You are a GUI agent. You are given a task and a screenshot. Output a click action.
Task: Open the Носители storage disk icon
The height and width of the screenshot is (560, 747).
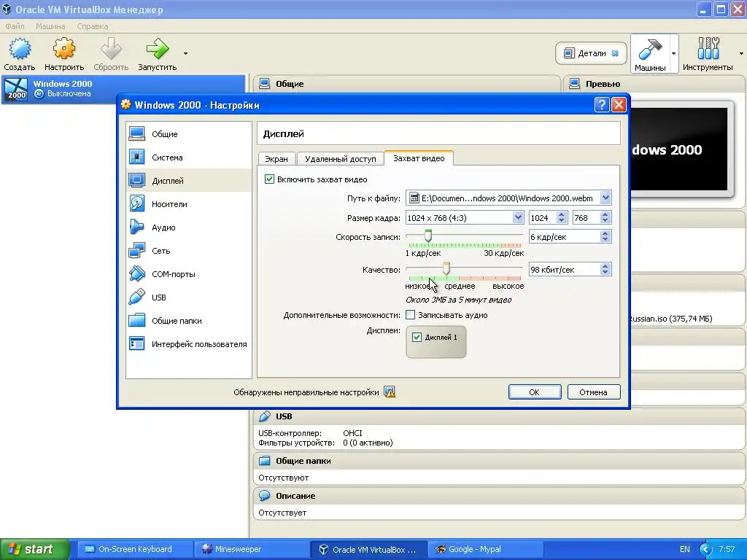click(136, 204)
